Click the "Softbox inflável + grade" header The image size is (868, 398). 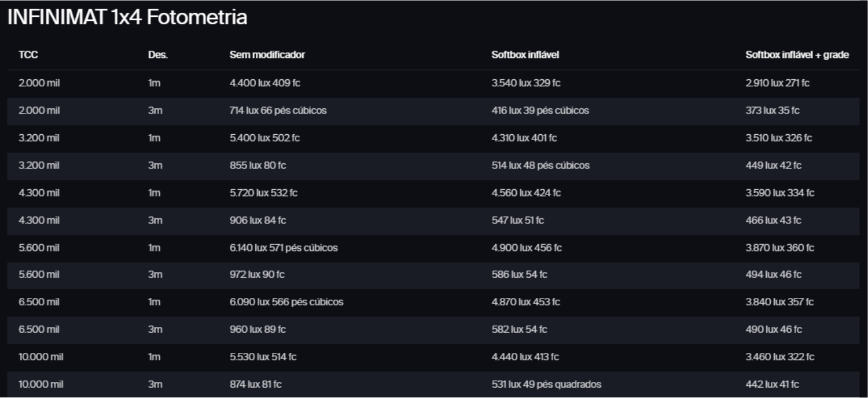tap(797, 55)
